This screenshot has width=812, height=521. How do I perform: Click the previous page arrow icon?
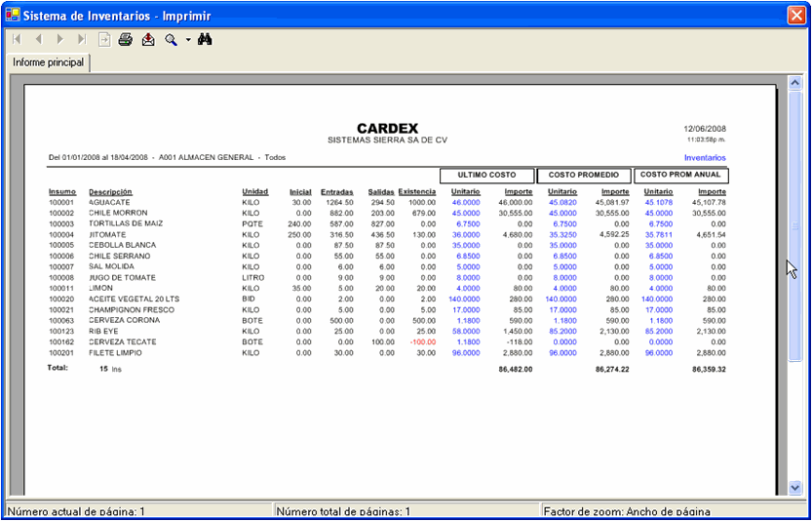click(38, 40)
